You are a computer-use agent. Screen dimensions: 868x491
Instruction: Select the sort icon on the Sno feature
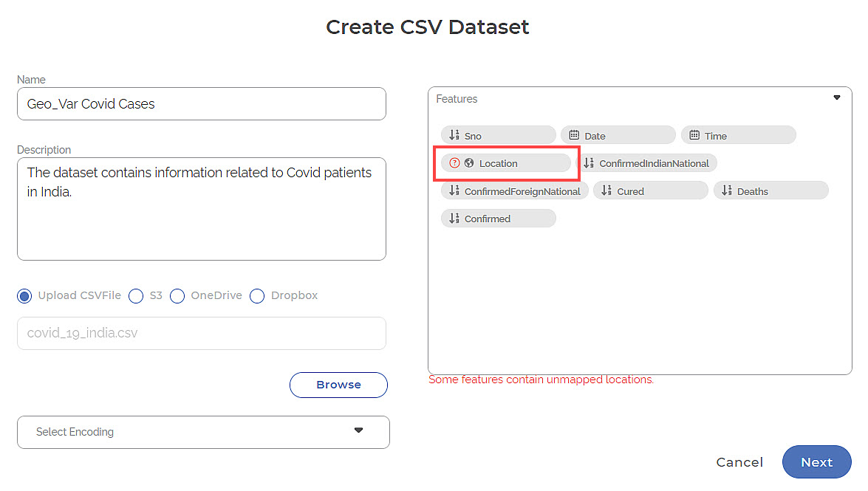454,134
